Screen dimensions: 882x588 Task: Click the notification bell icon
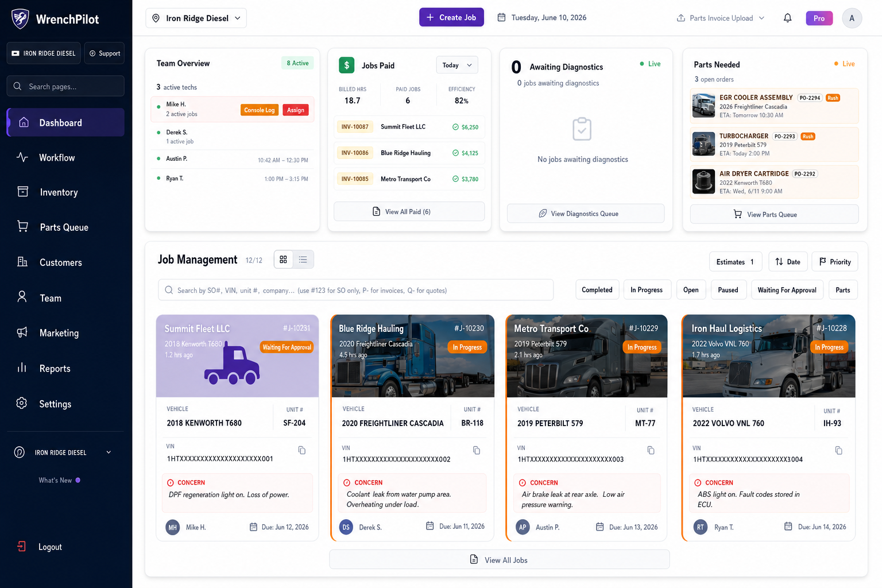click(x=787, y=18)
